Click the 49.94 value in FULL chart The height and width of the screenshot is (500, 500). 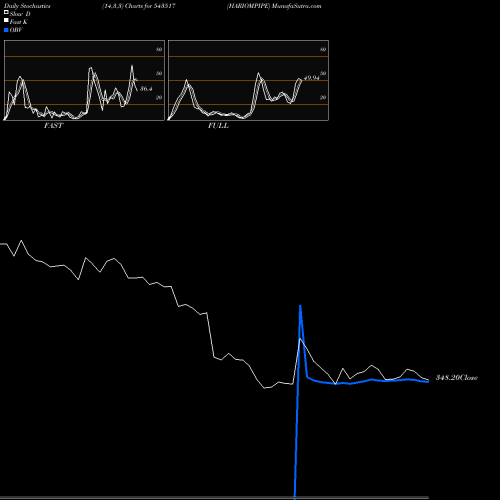(311, 78)
